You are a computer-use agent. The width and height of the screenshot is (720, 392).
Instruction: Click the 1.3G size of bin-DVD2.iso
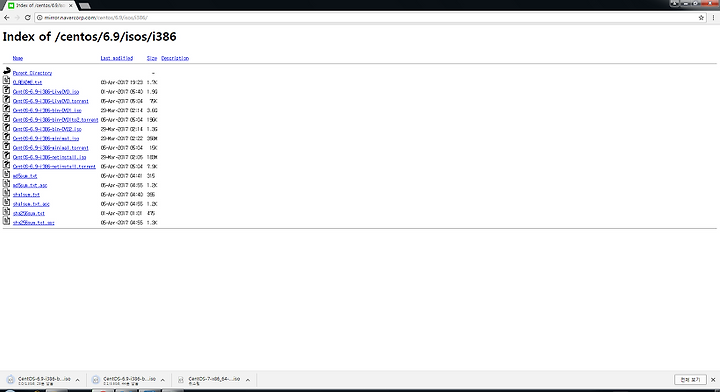152,129
